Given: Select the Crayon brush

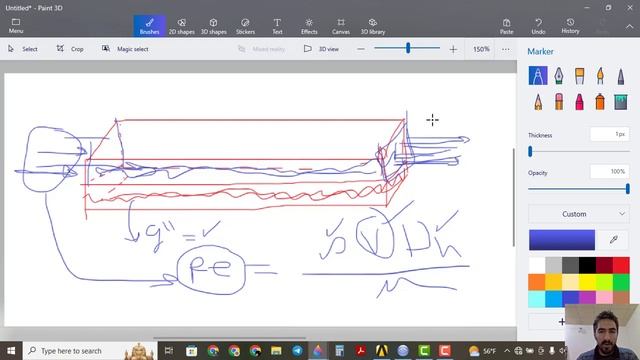Looking at the screenshot, I should pyautogui.click(x=580, y=102).
